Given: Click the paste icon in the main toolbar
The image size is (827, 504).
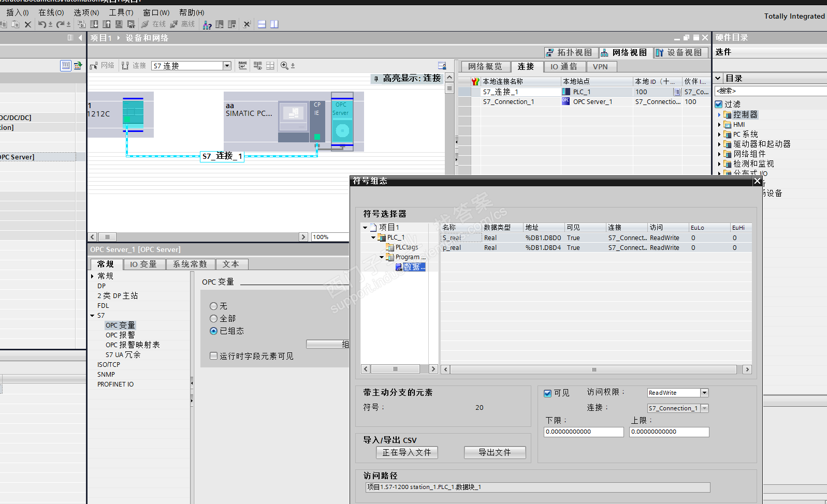Looking at the screenshot, I should [x=16, y=24].
